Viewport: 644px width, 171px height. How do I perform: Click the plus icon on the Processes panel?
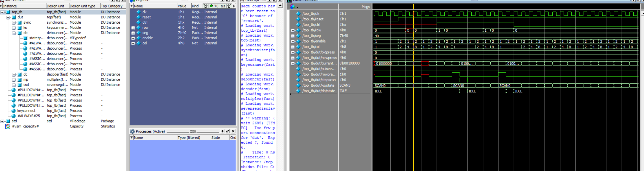tap(222, 131)
